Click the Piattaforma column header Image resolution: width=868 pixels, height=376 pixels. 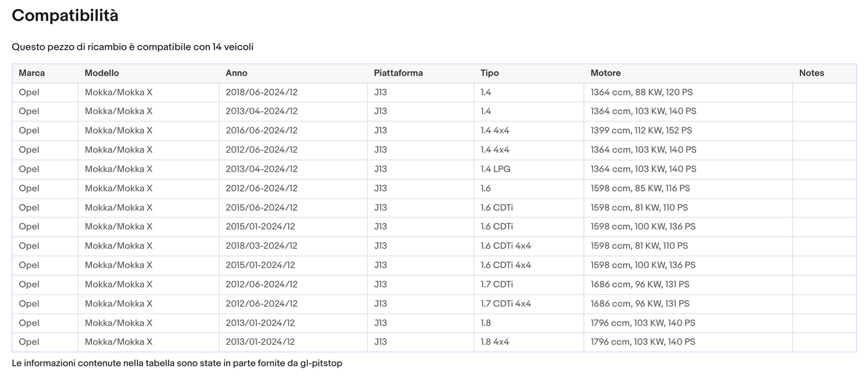398,73
